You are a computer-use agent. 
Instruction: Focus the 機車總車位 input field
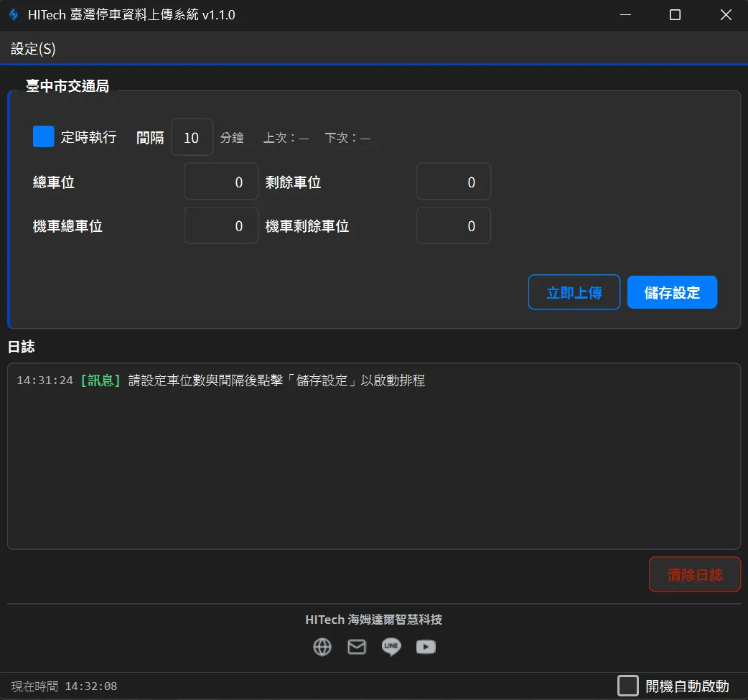(221, 225)
